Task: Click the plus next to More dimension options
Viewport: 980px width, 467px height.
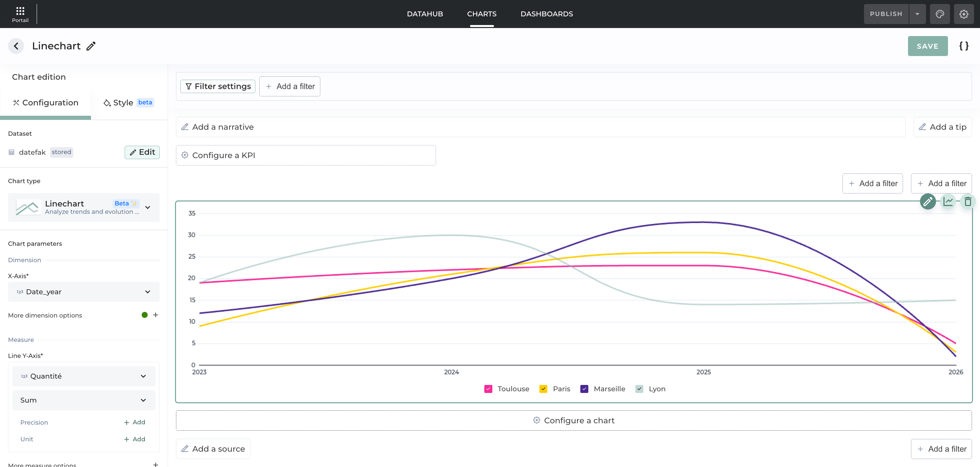Action: tap(156, 315)
